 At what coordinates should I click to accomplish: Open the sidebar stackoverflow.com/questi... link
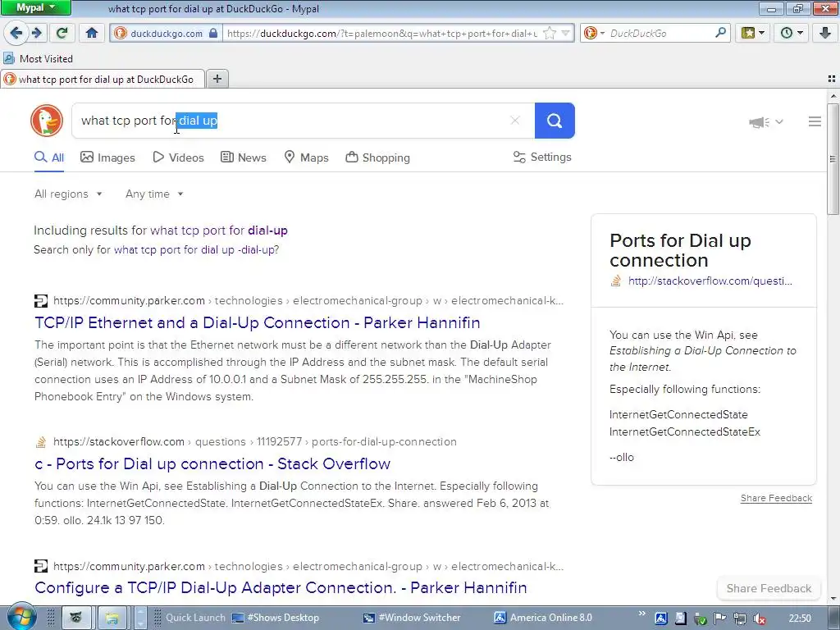pyautogui.click(x=710, y=281)
